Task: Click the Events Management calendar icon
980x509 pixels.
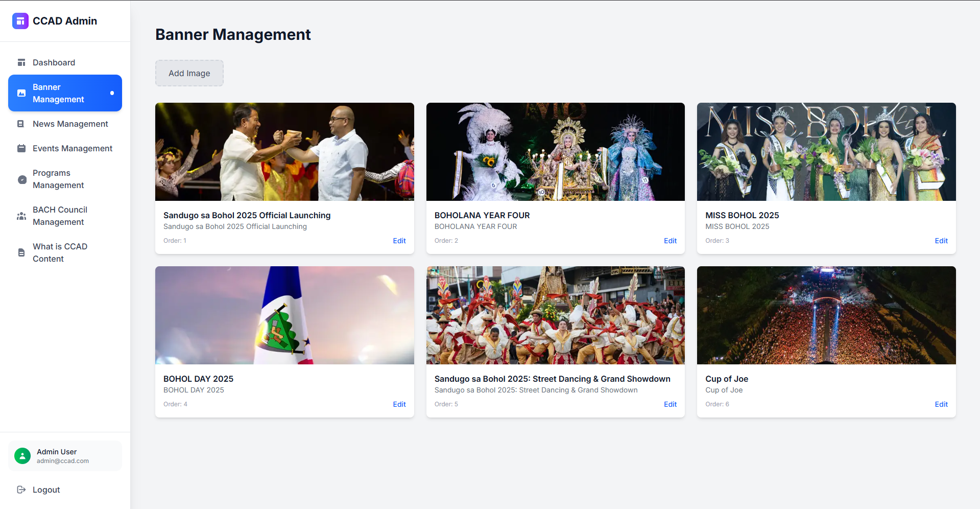Action: tap(21, 148)
